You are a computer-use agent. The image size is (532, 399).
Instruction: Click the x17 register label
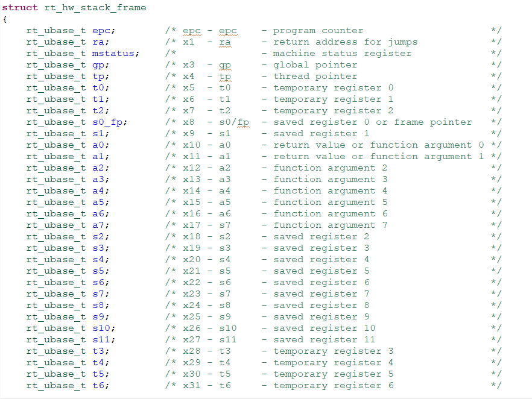coord(192,225)
